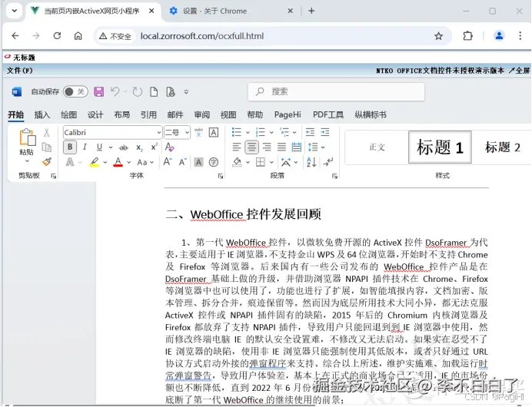Viewport: 532px width, 407px height.
Task: Apply yellow text highlight color
Action: click(x=95, y=162)
